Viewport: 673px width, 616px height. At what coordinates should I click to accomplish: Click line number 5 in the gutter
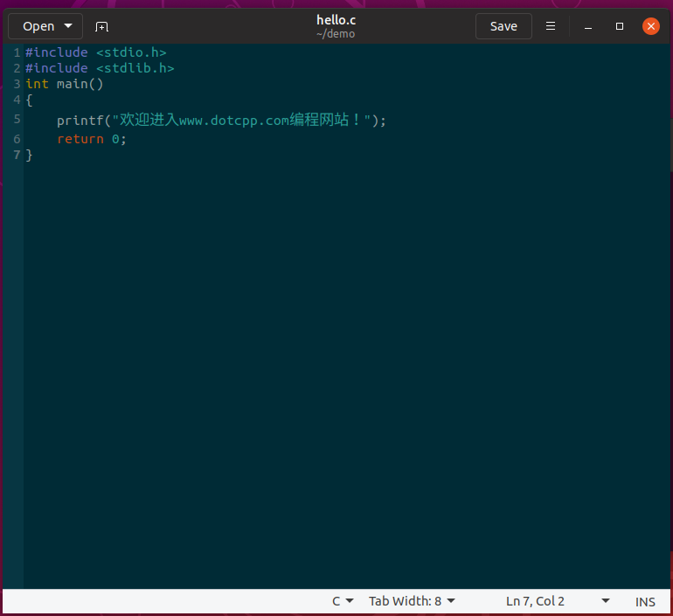17,120
